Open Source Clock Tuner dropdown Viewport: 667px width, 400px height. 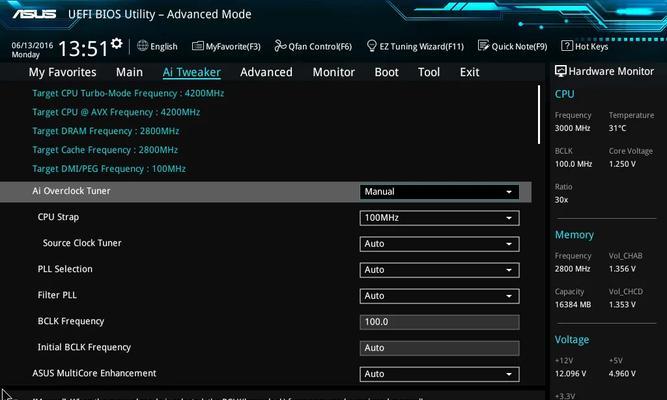(439, 244)
